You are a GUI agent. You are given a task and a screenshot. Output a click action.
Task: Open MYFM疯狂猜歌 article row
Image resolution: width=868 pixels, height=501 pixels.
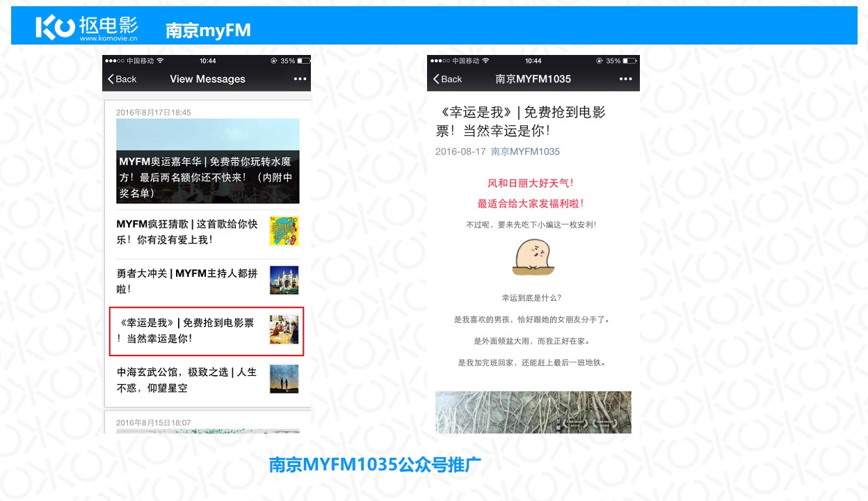[208, 232]
